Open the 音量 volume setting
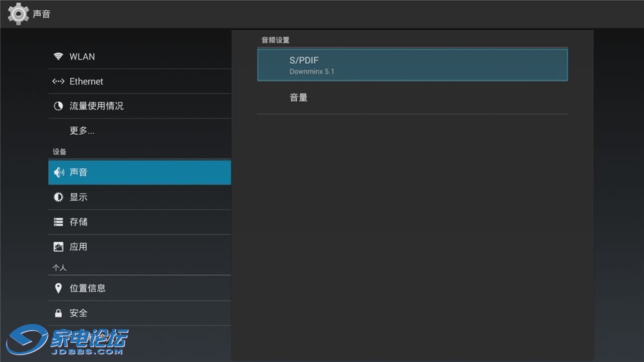Screen dimensions: 644x362 click(x=412, y=98)
